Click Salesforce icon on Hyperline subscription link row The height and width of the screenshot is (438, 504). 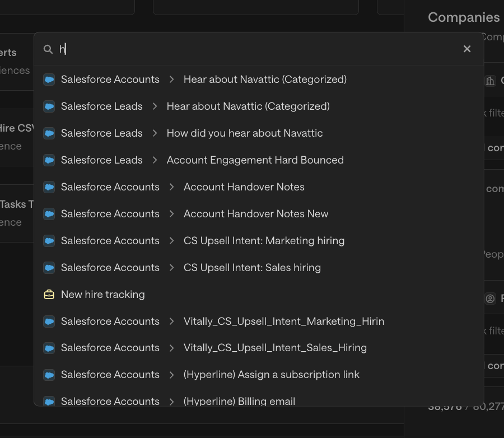pos(49,375)
